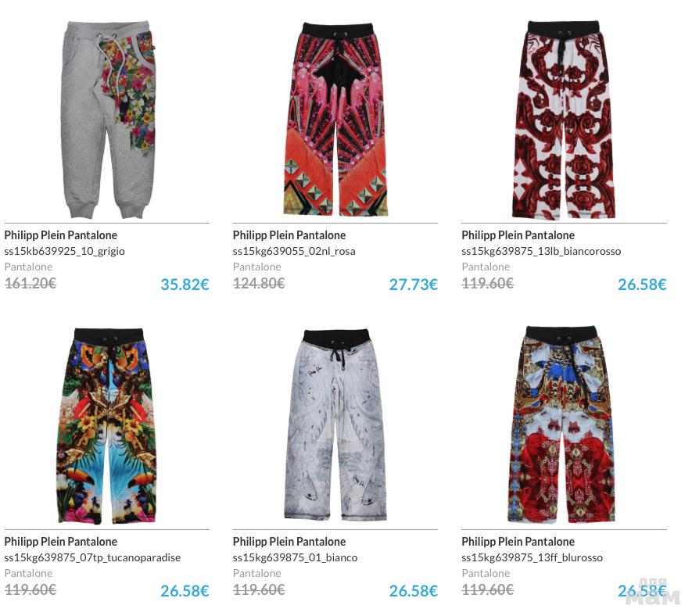This screenshot has width=692, height=616.
Task: Click the title above ss15kg639875_01_bianco
Action: 289,542
